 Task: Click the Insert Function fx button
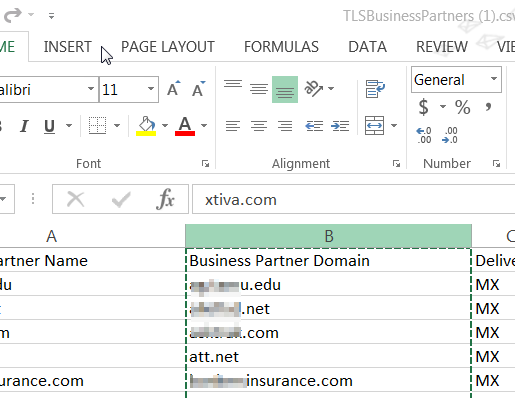(x=165, y=199)
